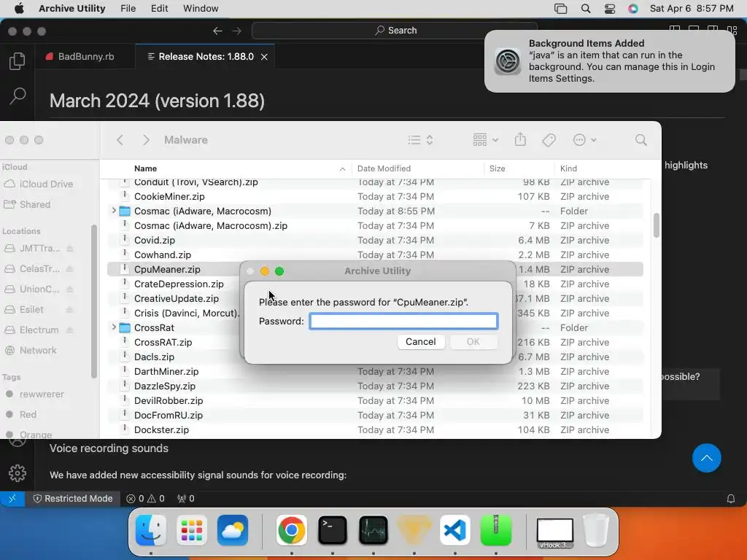Open VS Code Manage gear icon
The height and width of the screenshot is (560, 747).
click(x=18, y=472)
